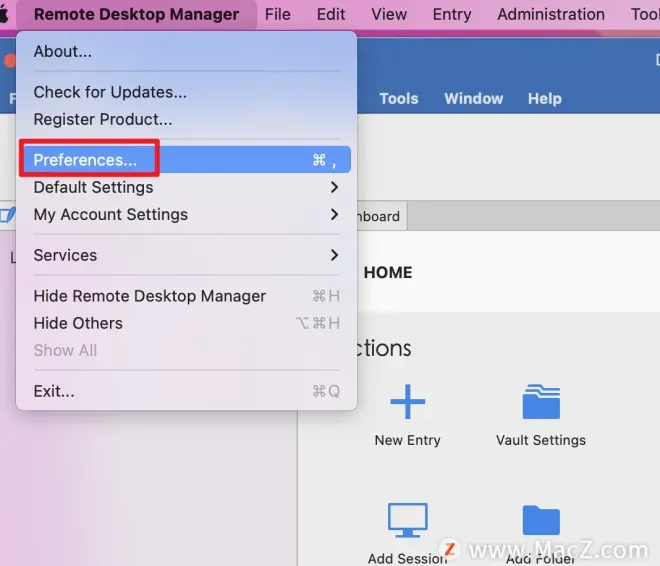Image resolution: width=660 pixels, height=566 pixels.
Task: Choose Preferences... from the menu
Action: (x=185, y=159)
